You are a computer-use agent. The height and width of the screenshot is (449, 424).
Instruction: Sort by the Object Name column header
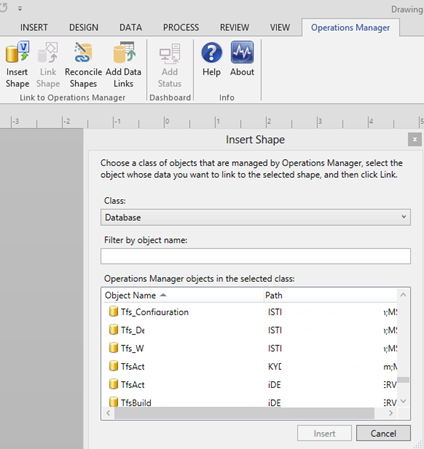(183, 295)
